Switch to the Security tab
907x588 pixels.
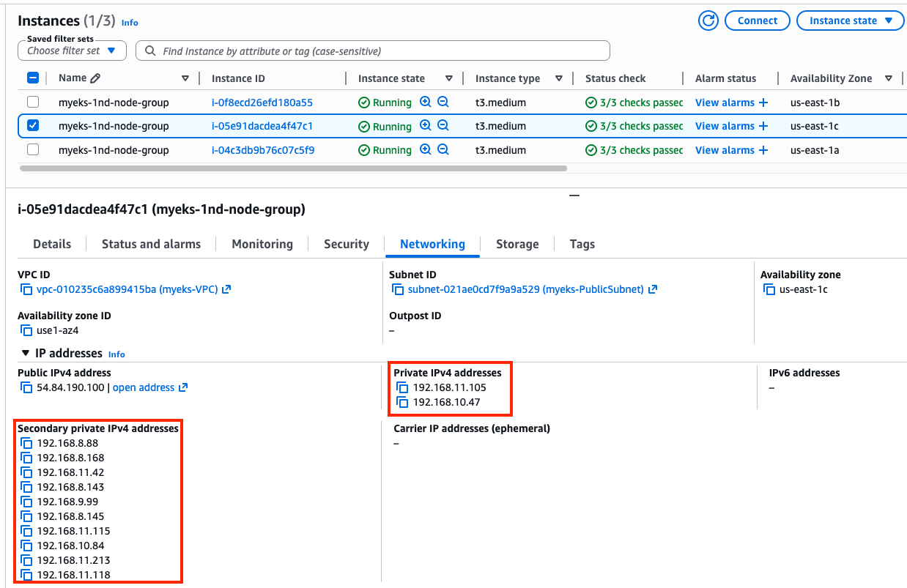click(x=346, y=244)
